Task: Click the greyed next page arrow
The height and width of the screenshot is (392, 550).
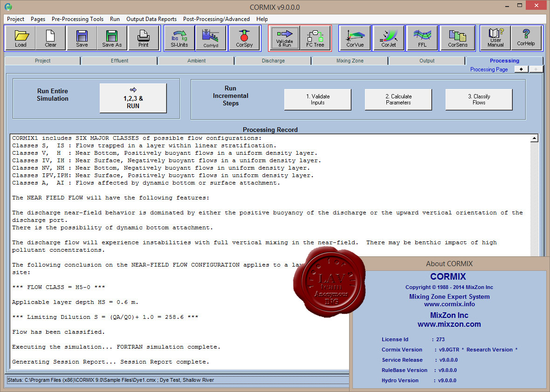Action: pos(536,69)
